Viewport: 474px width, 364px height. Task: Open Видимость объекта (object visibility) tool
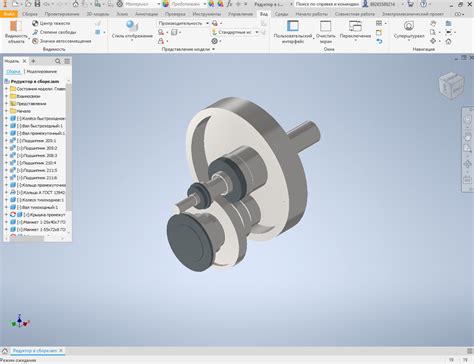[x=16, y=31]
